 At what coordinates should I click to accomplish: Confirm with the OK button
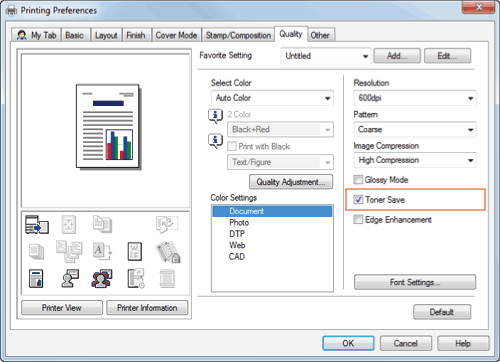click(348, 343)
